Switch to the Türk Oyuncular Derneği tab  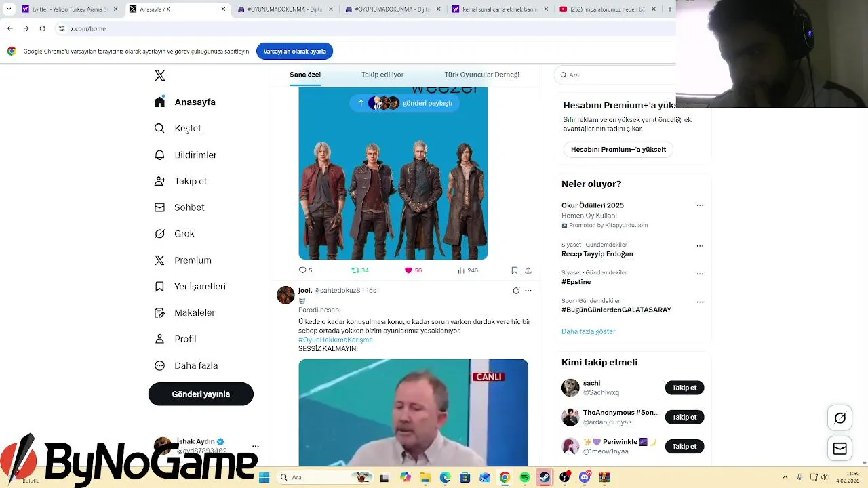point(481,75)
